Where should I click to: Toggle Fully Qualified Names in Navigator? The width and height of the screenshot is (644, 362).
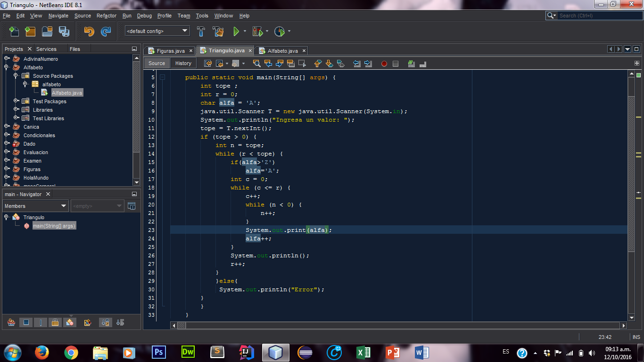(87, 322)
